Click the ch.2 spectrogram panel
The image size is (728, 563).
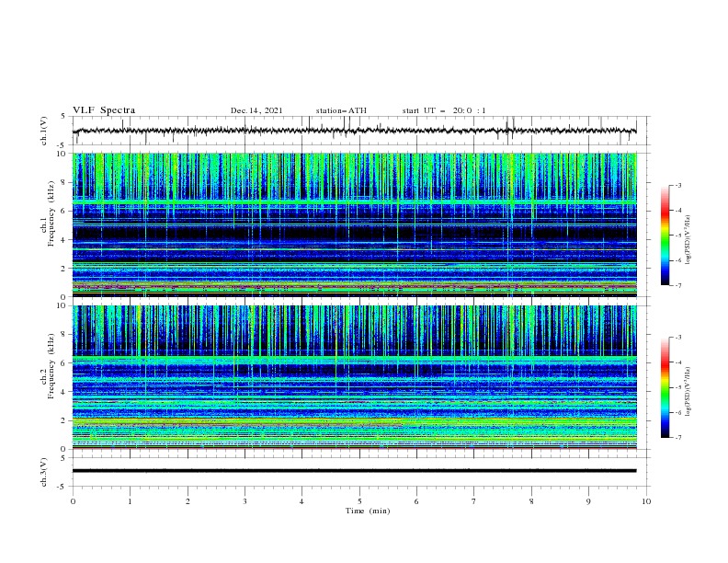point(354,377)
